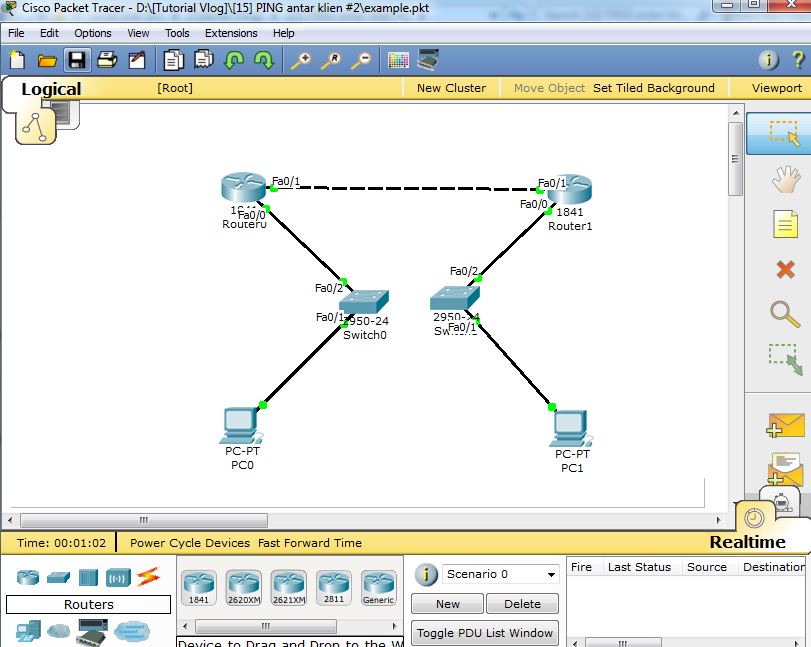The height and width of the screenshot is (647, 811).
Task: Click the Copy icon in the toolbar
Action: (173, 60)
